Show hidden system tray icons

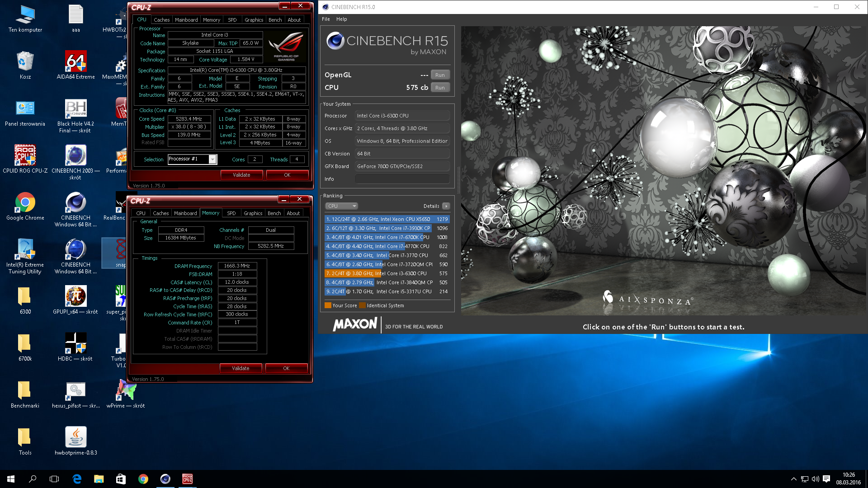793,479
